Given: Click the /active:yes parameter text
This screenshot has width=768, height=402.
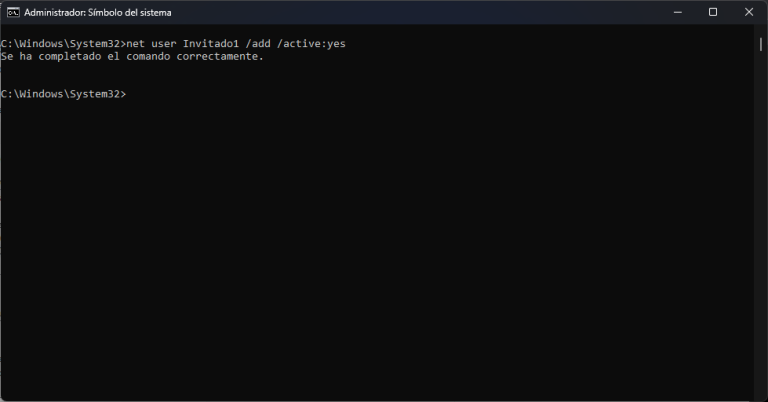Looking at the screenshot, I should pyautogui.click(x=312, y=44).
